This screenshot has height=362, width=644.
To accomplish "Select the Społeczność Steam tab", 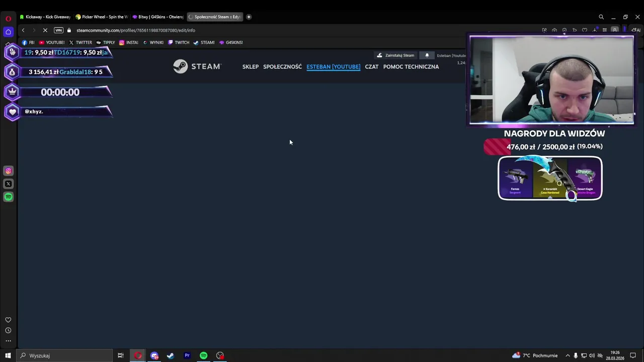I will point(214,17).
